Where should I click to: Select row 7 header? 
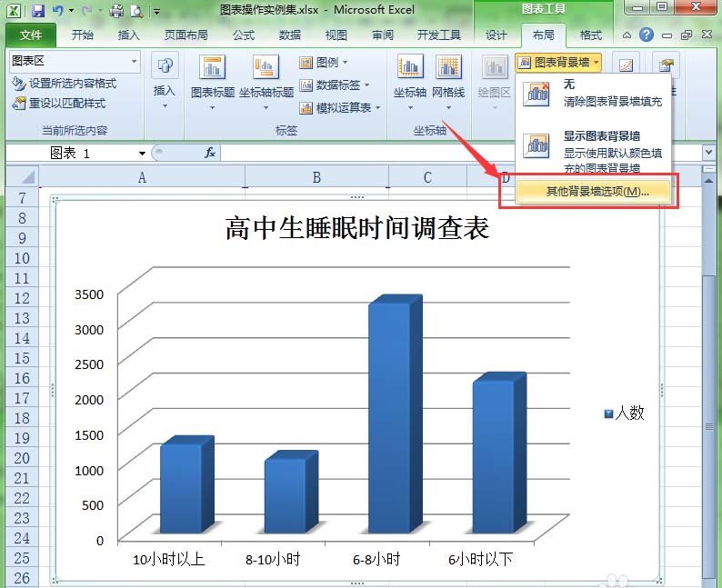pos(22,198)
